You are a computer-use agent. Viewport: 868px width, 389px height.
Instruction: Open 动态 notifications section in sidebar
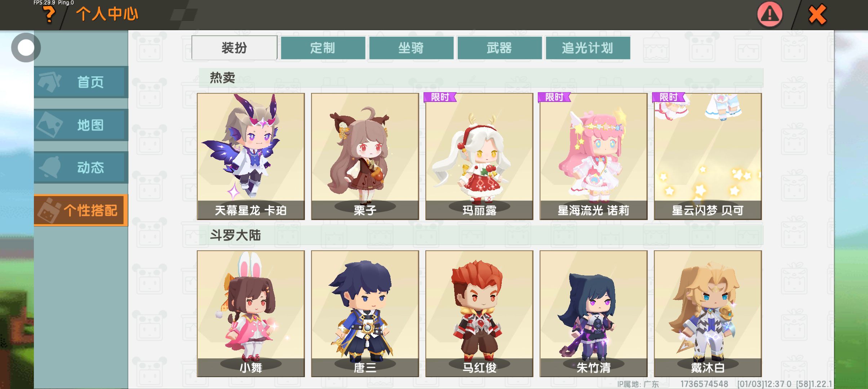81,167
